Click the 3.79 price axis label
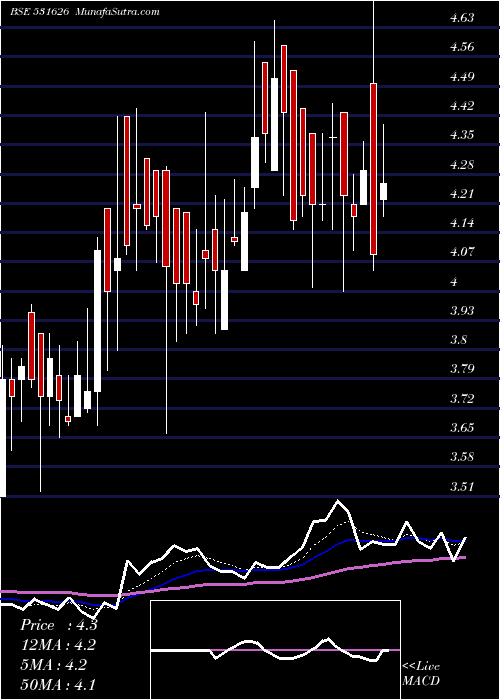The image size is (500, 700). coord(462,369)
